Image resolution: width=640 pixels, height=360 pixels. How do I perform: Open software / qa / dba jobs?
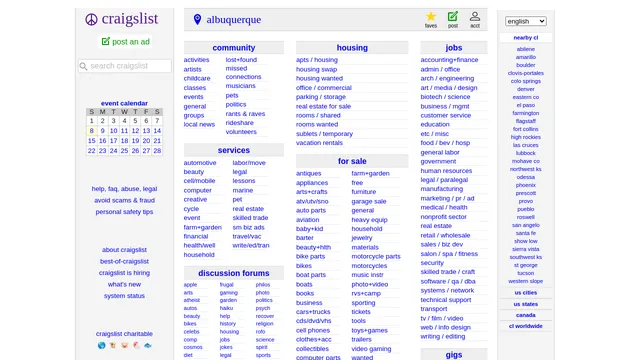[x=448, y=281]
